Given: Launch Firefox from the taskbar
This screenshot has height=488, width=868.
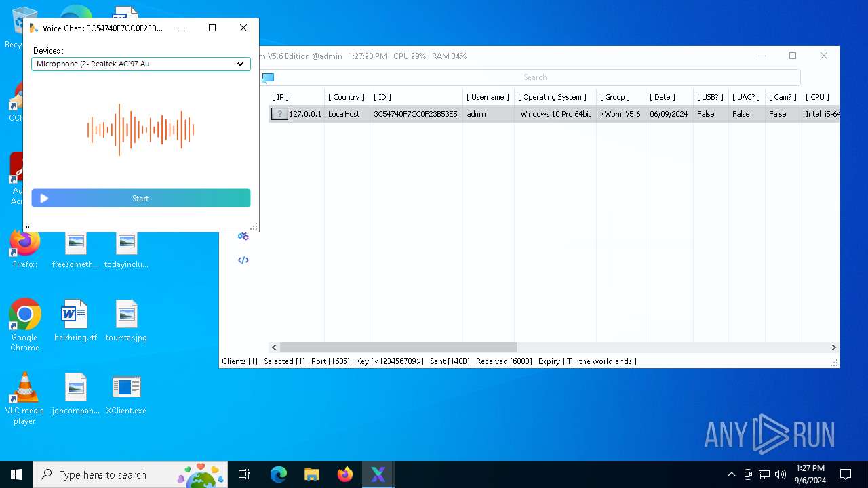Looking at the screenshot, I should (345, 474).
